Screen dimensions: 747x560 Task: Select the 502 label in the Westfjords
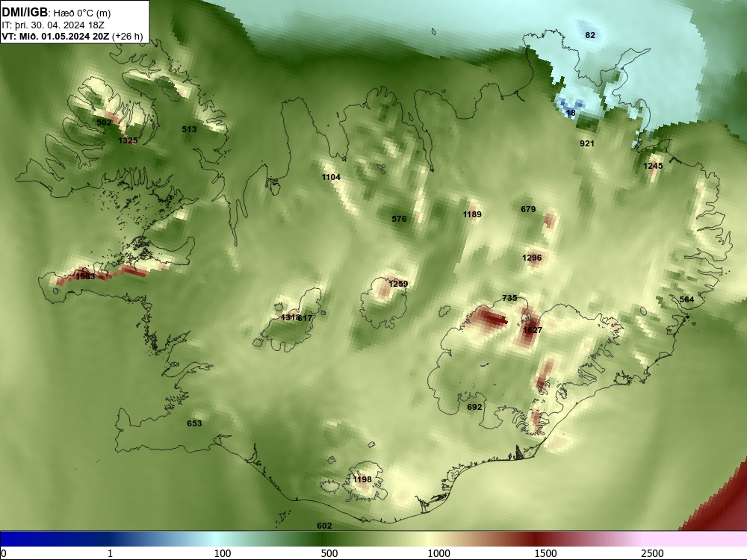click(104, 122)
